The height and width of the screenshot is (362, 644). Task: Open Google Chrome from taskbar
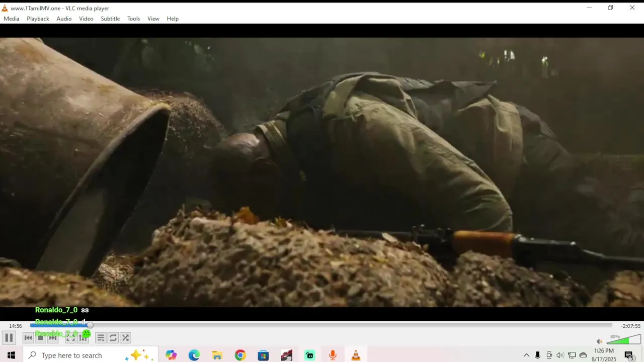click(240, 355)
